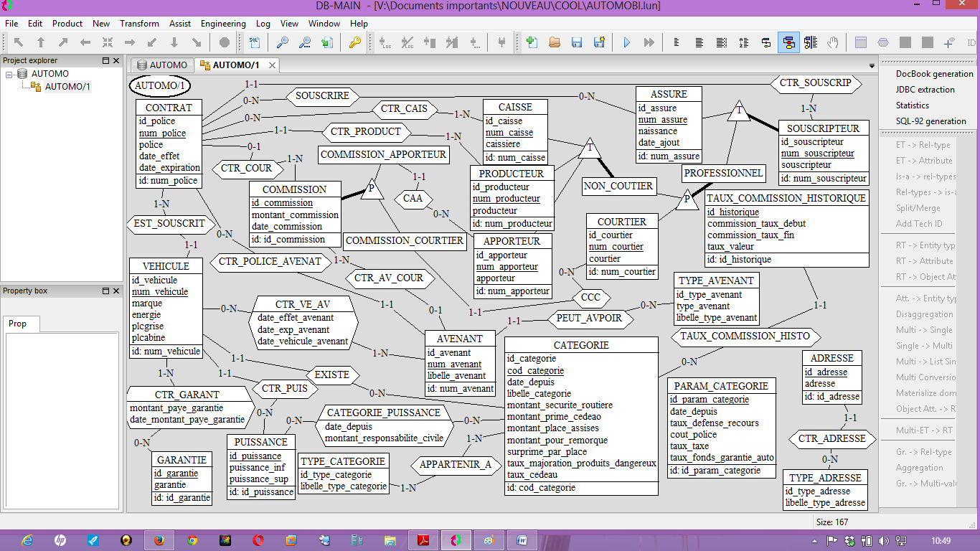Click the new rel-type hexagon icon
Screen dimensions: 980x551
point(883,42)
